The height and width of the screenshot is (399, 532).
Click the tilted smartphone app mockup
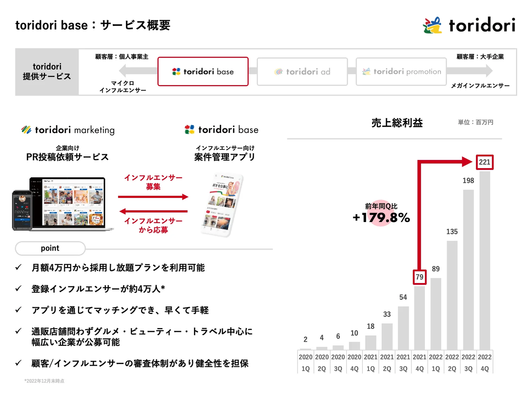pos(222,204)
